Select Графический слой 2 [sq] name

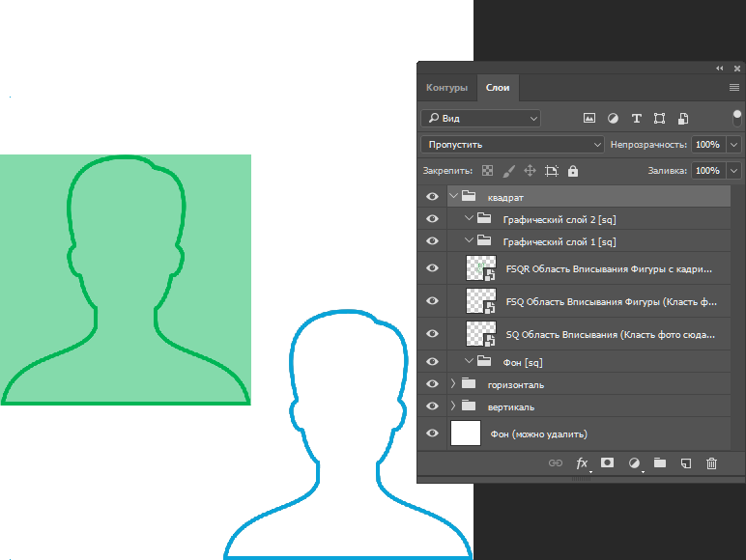pyautogui.click(x=559, y=219)
